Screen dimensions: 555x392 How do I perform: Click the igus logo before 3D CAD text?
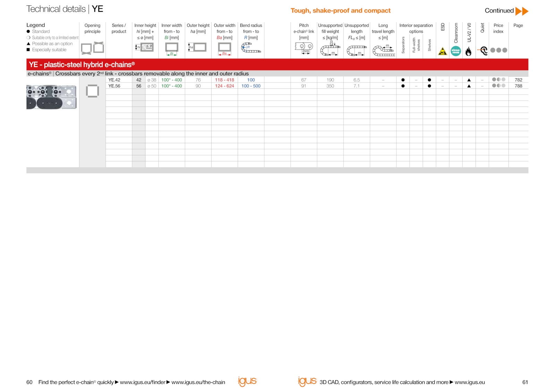tap(307, 381)
